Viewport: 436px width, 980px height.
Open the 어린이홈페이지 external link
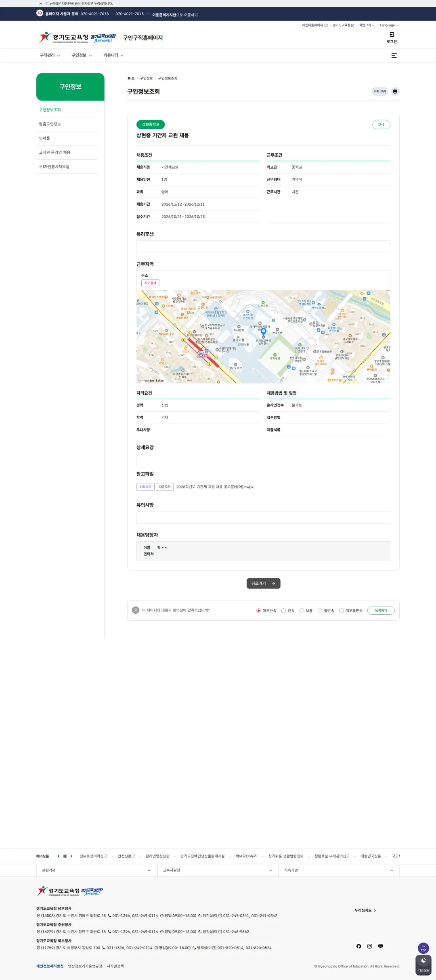315,25
